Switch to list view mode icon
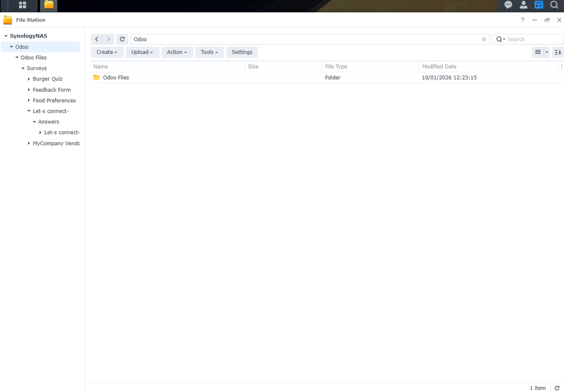Image resolution: width=564 pixels, height=392 pixels. pyautogui.click(x=538, y=52)
